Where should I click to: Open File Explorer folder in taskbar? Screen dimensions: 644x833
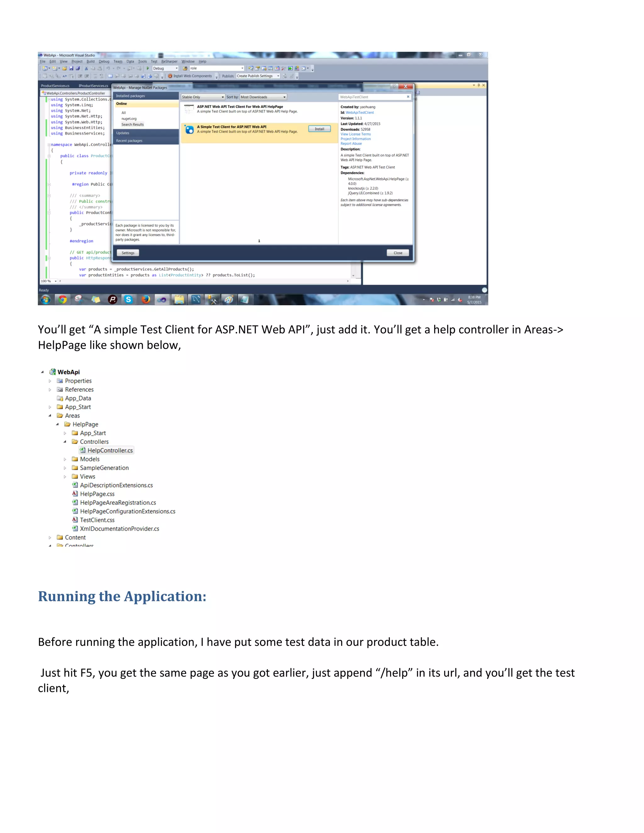(179, 299)
